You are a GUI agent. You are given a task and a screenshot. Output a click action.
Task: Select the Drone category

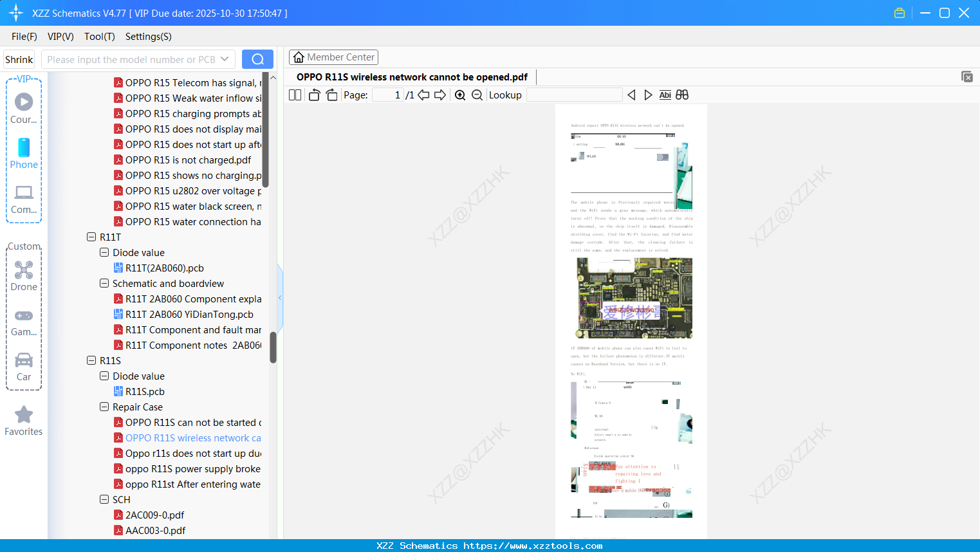click(24, 276)
